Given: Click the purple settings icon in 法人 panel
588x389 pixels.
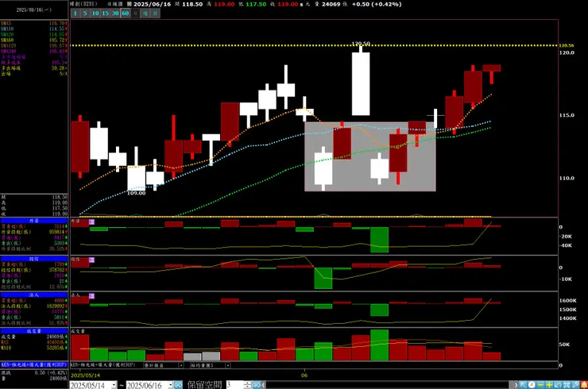Looking at the screenshot, I should pyautogui.click(x=91, y=296).
